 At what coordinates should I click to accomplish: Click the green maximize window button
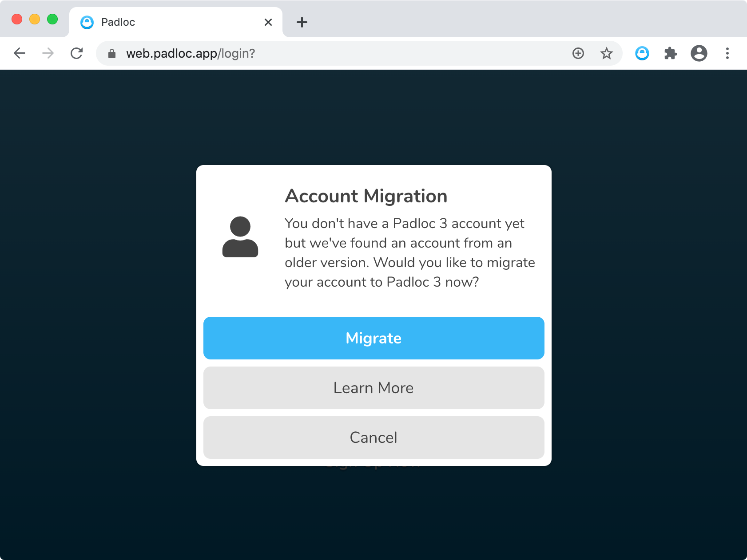pyautogui.click(x=52, y=19)
